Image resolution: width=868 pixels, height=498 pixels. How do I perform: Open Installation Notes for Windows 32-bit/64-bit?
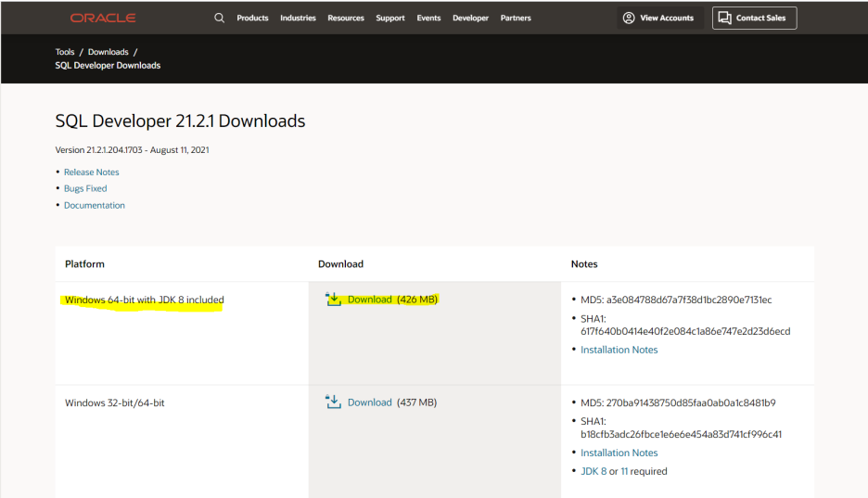pyautogui.click(x=619, y=453)
